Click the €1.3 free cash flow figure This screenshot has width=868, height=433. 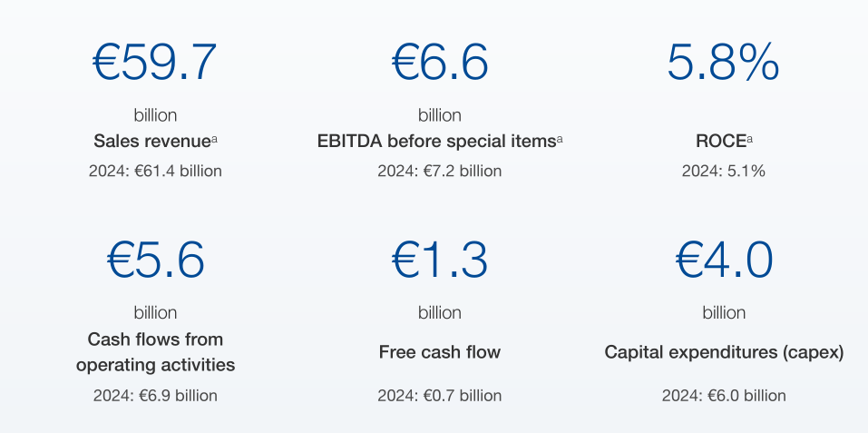click(x=440, y=260)
